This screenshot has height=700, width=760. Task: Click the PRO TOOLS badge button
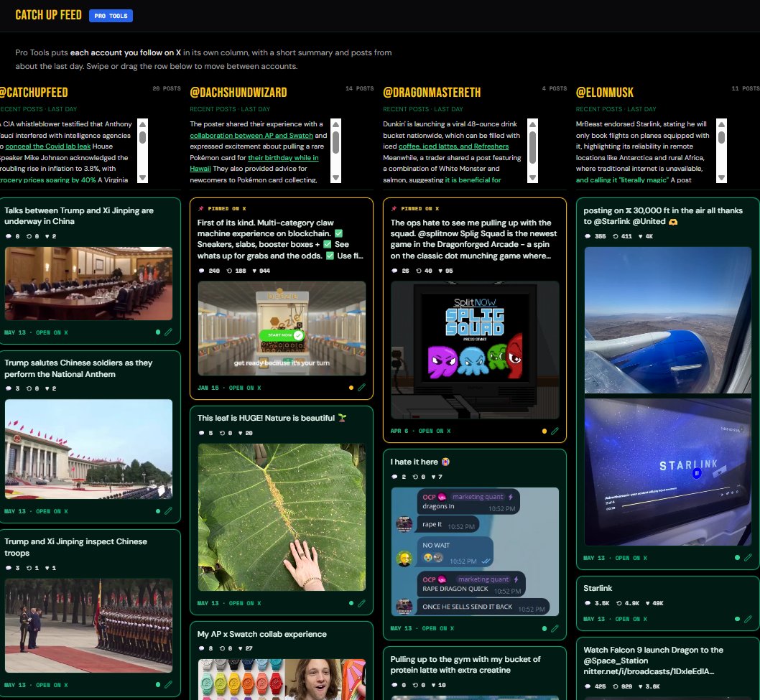click(x=111, y=16)
